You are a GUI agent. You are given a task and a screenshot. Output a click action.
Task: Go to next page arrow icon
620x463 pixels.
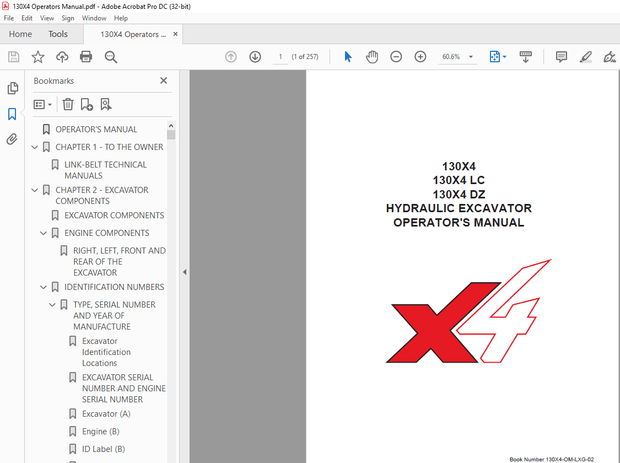[255, 57]
